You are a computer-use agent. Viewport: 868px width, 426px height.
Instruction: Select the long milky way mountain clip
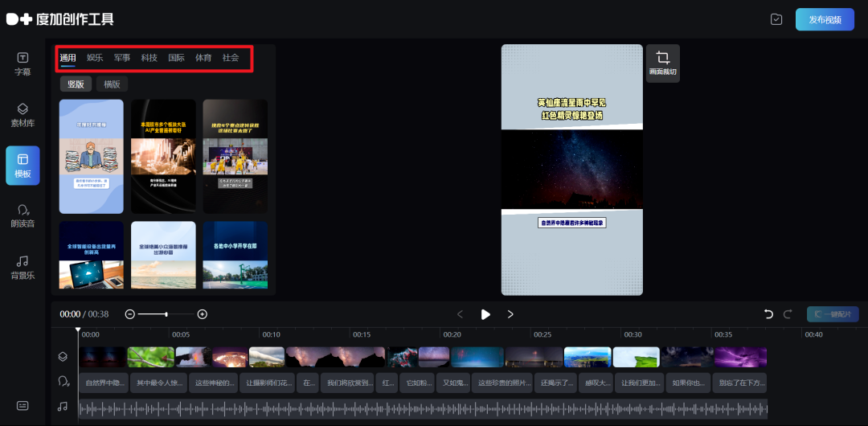[335, 357]
